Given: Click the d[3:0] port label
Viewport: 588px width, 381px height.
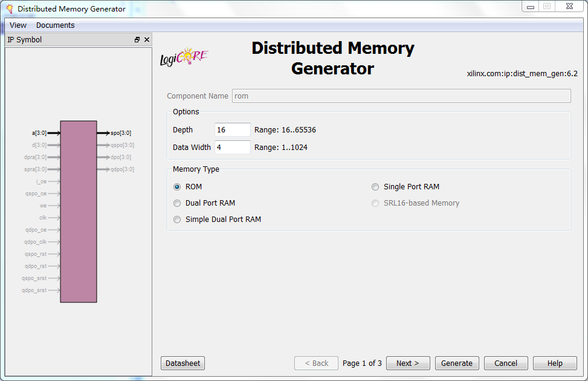Looking at the screenshot, I should [39, 145].
